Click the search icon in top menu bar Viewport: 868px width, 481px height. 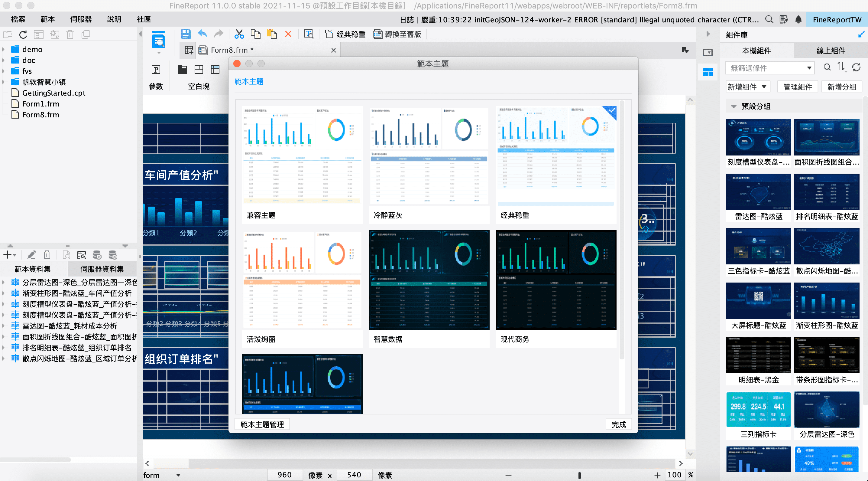[x=769, y=20]
